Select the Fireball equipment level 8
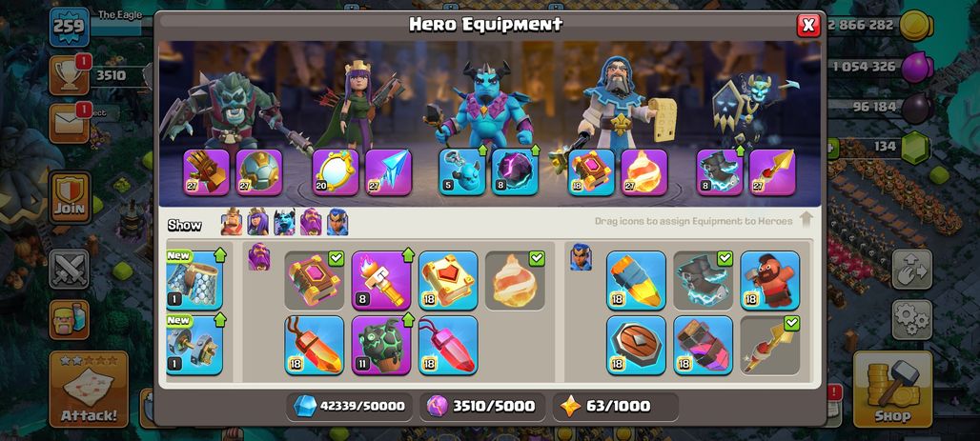 381,280
